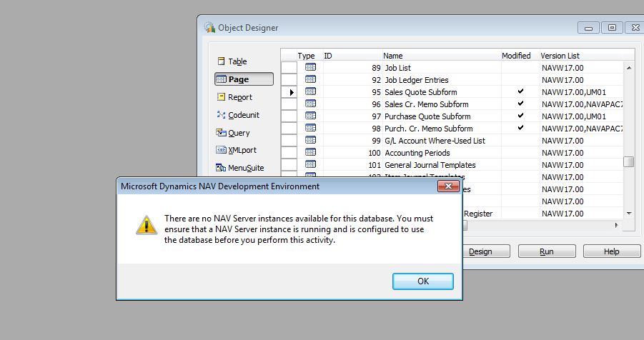644x340 pixels.
Task: Click row selector box of Job List
Action: click(x=289, y=68)
